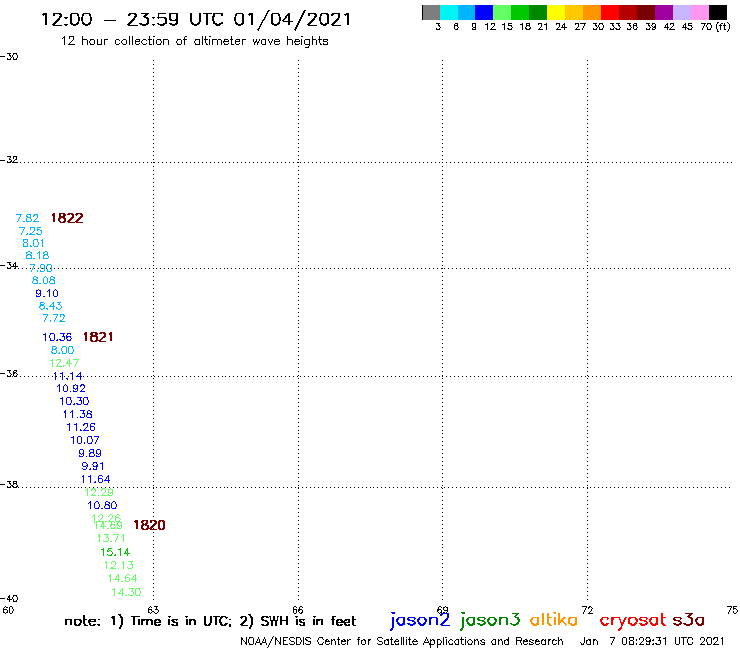Click the black legend swatch
Image resolution: width=740 pixels, height=650 pixels.
click(x=718, y=12)
